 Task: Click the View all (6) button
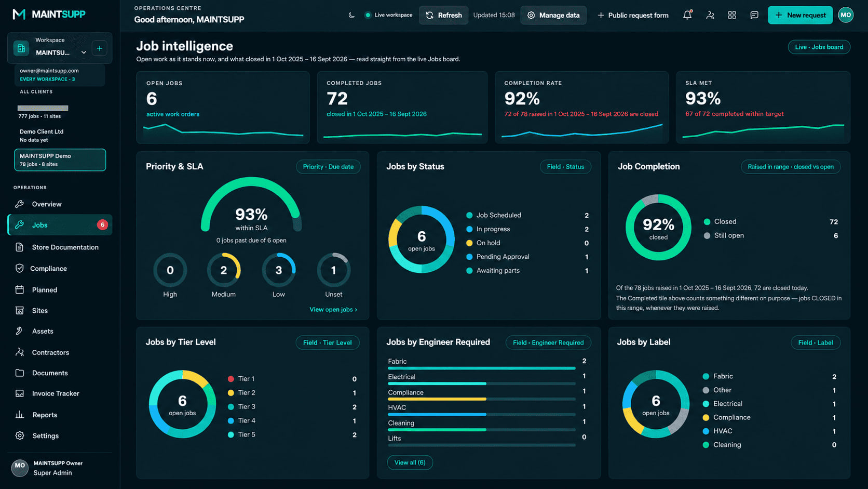(x=410, y=462)
